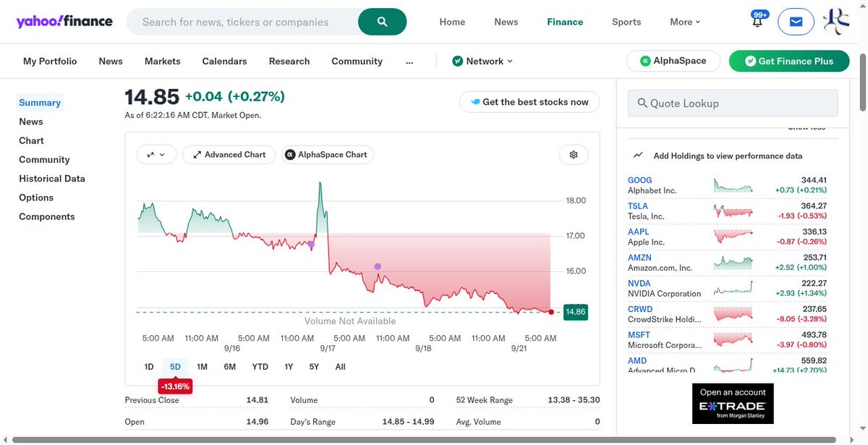Click the green search magnifier button

tap(382, 22)
